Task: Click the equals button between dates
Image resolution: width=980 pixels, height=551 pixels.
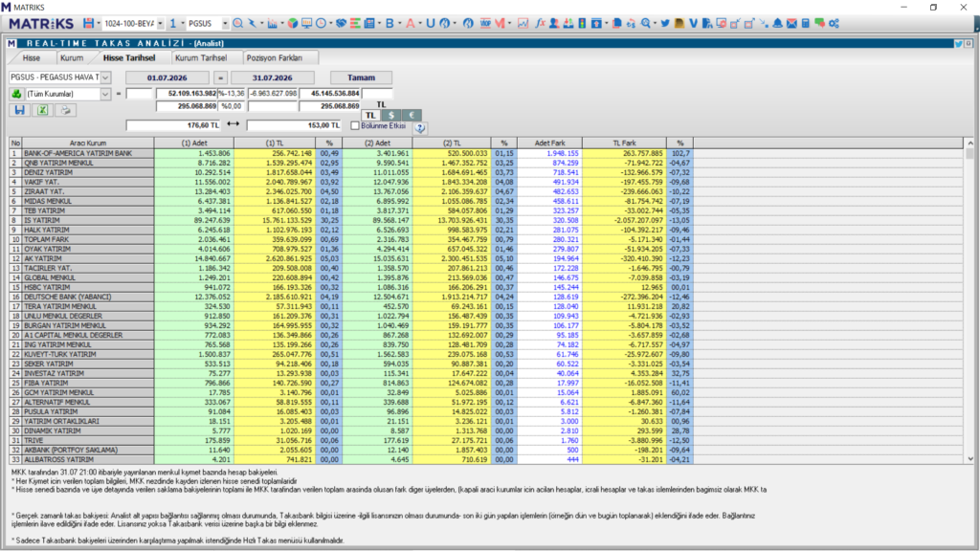Action: coord(220,77)
